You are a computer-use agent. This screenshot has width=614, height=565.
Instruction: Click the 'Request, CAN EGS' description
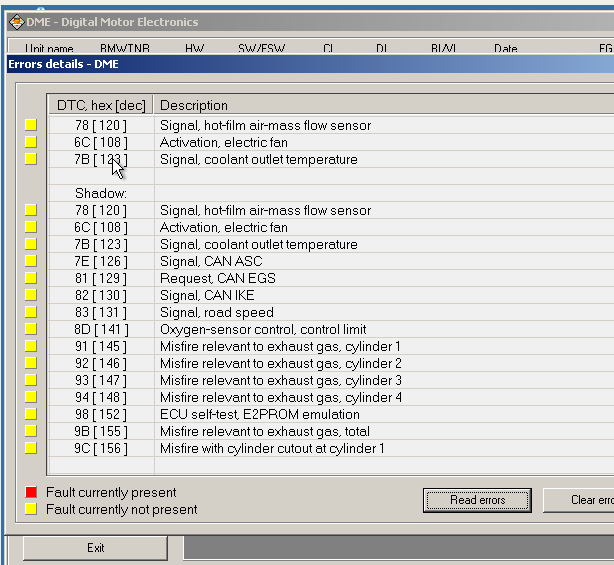[x=218, y=278]
